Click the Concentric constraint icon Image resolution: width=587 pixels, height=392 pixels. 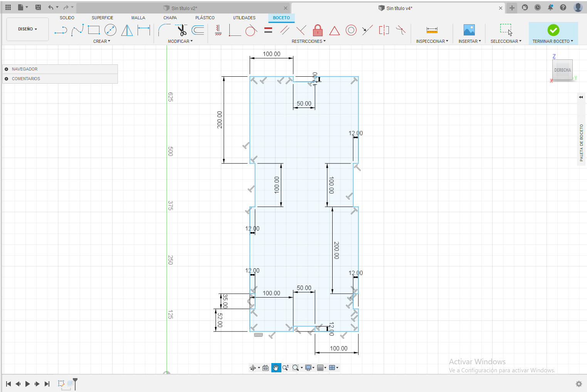(351, 30)
